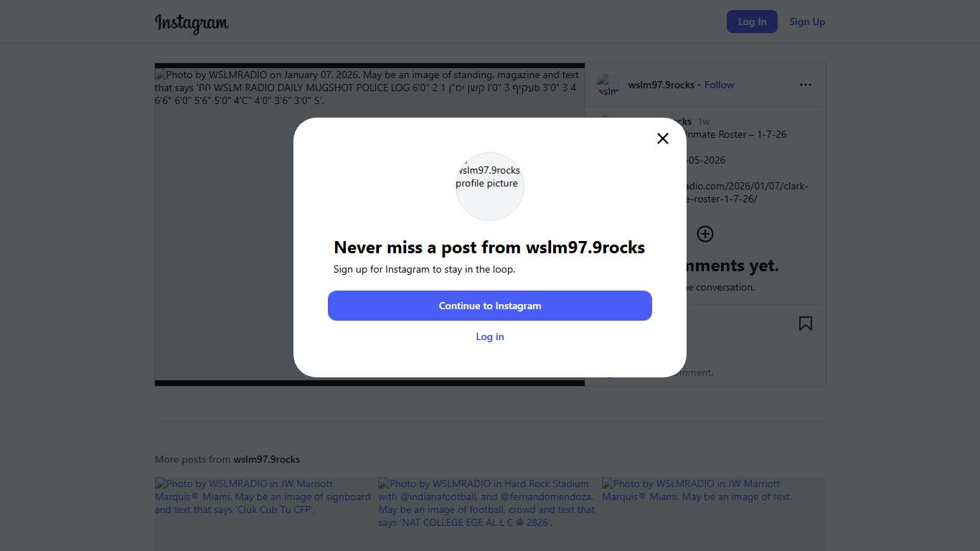Viewport: 980px width, 551px height.
Task: Click the profile picture in the dialog
Action: pos(490,186)
